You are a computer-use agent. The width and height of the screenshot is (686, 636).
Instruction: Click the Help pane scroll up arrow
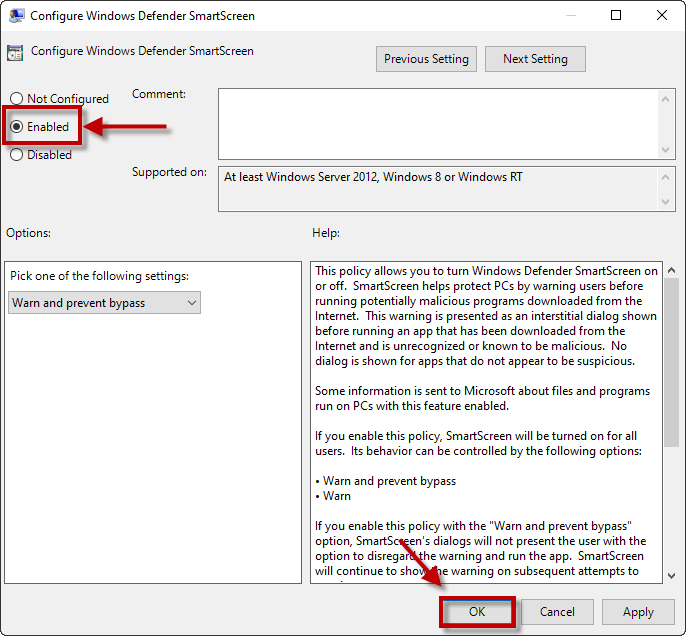pyautogui.click(x=671, y=270)
